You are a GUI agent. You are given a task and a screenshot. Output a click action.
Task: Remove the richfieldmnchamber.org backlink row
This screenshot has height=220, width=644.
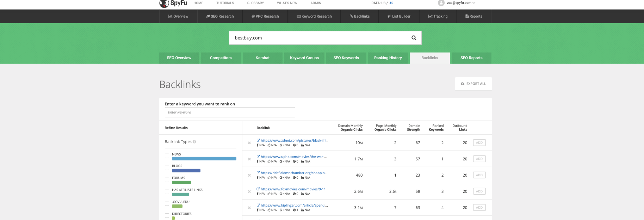(x=249, y=175)
